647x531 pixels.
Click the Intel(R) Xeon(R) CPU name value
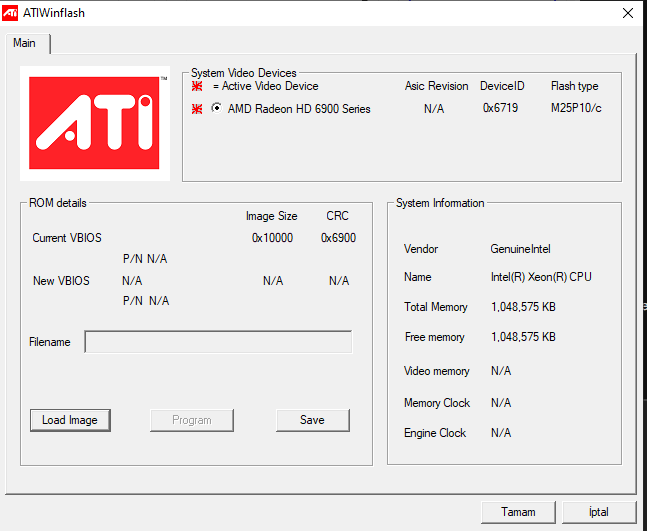coord(541,277)
